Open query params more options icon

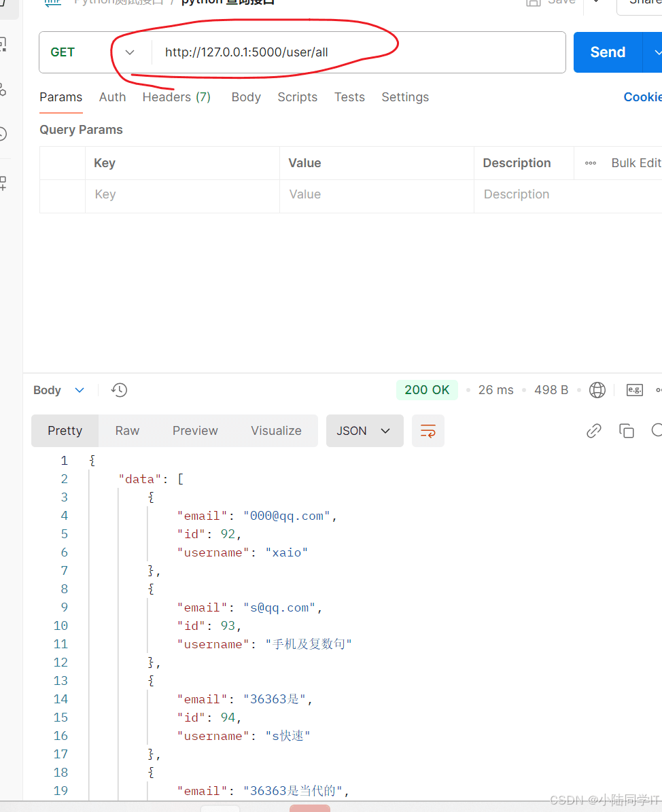click(x=591, y=163)
